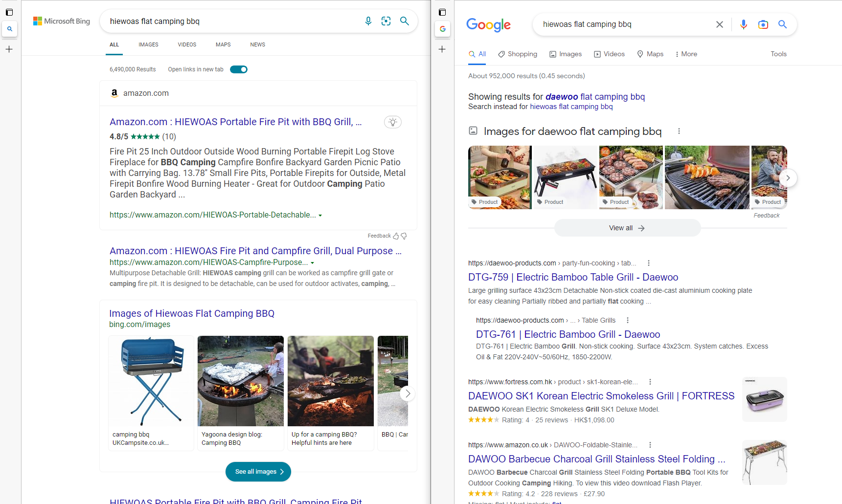Click the Google logo
This screenshot has height=504, width=842.
[488, 25]
